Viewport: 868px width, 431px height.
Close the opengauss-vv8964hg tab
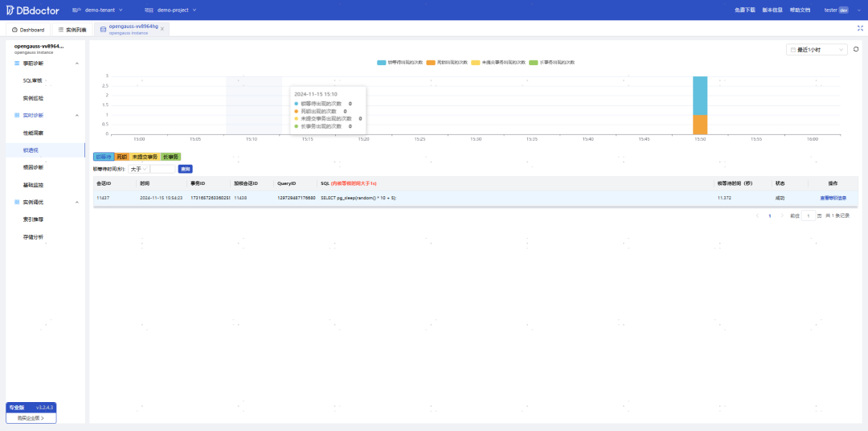pos(162,30)
